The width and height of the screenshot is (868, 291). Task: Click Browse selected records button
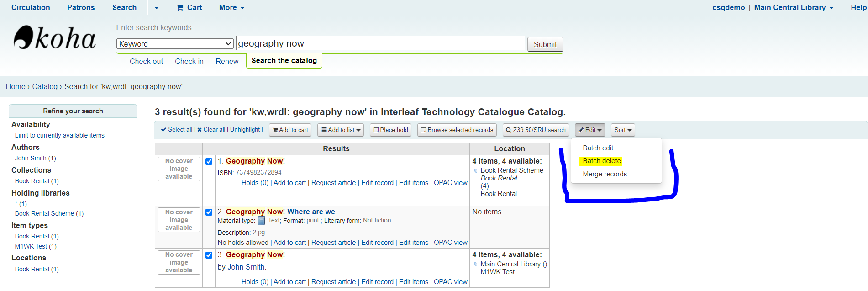click(x=457, y=130)
